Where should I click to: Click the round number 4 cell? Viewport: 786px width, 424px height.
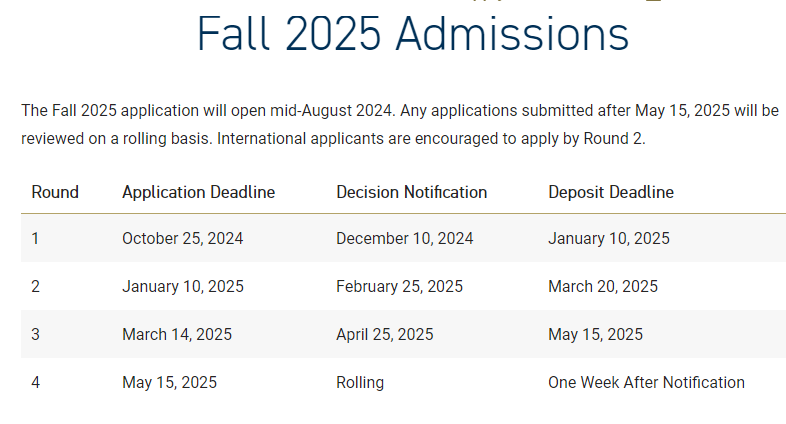point(35,382)
